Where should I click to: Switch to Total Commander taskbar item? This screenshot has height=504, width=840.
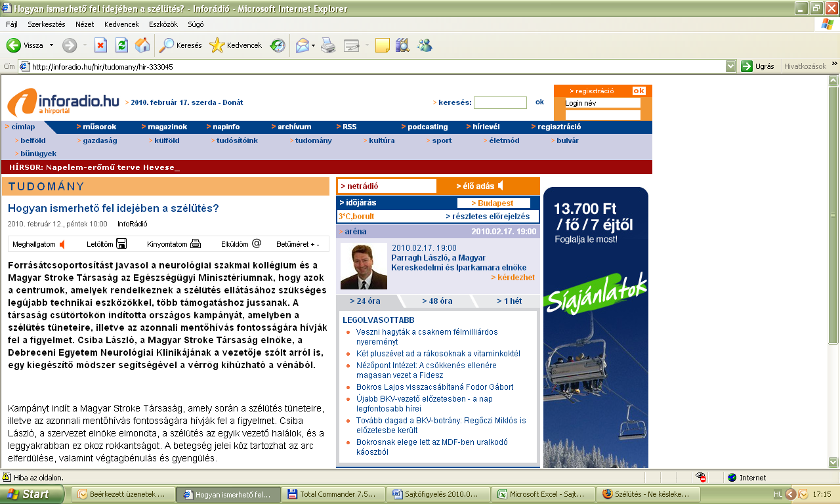click(333, 494)
